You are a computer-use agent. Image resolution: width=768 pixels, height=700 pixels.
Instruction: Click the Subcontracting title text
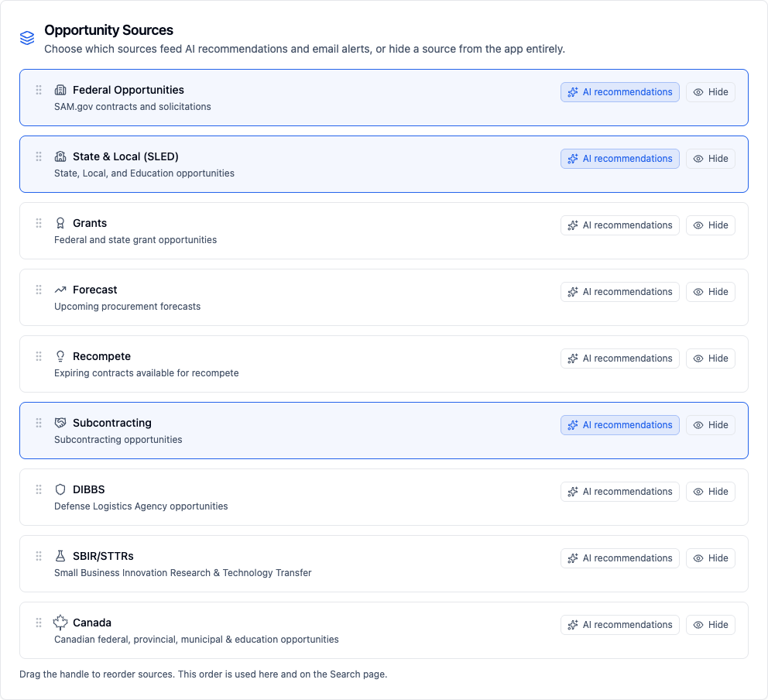pyautogui.click(x=112, y=424)
